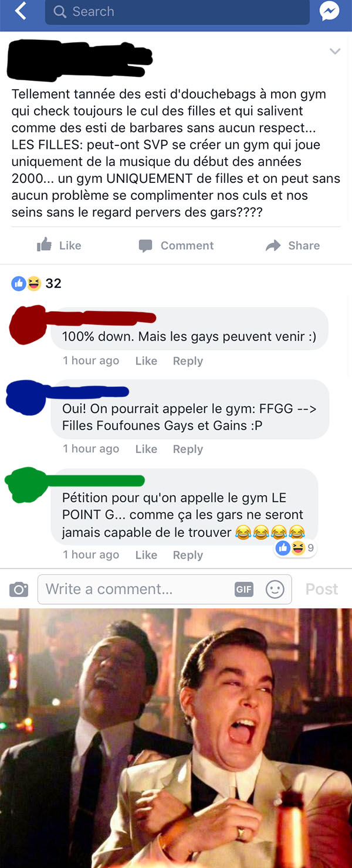Open Messenger from the header icon
This screenshot has height=868, width=352.
click(330, 11)
